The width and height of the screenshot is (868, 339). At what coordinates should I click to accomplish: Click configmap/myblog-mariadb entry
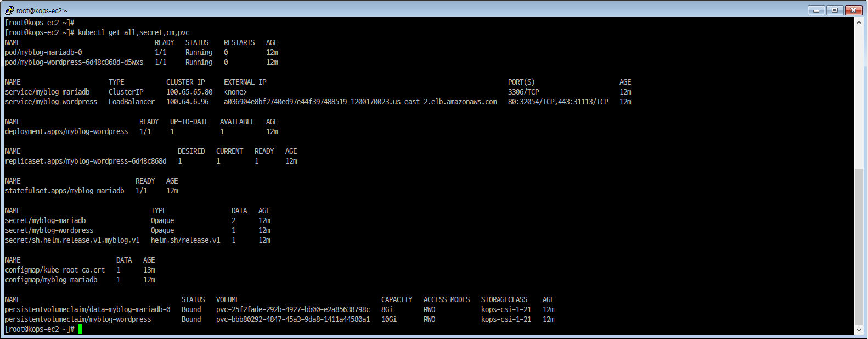click(51, 280)
